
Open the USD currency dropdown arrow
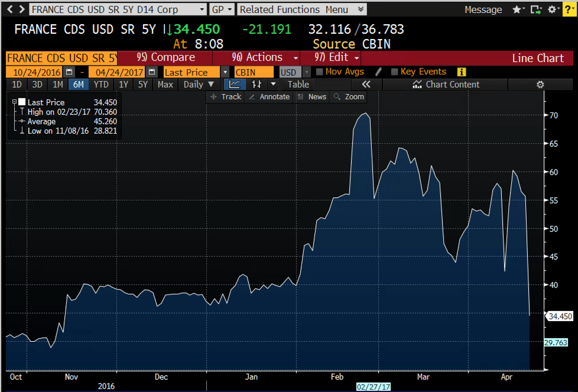pyautogui.click(x=306, y=72)
